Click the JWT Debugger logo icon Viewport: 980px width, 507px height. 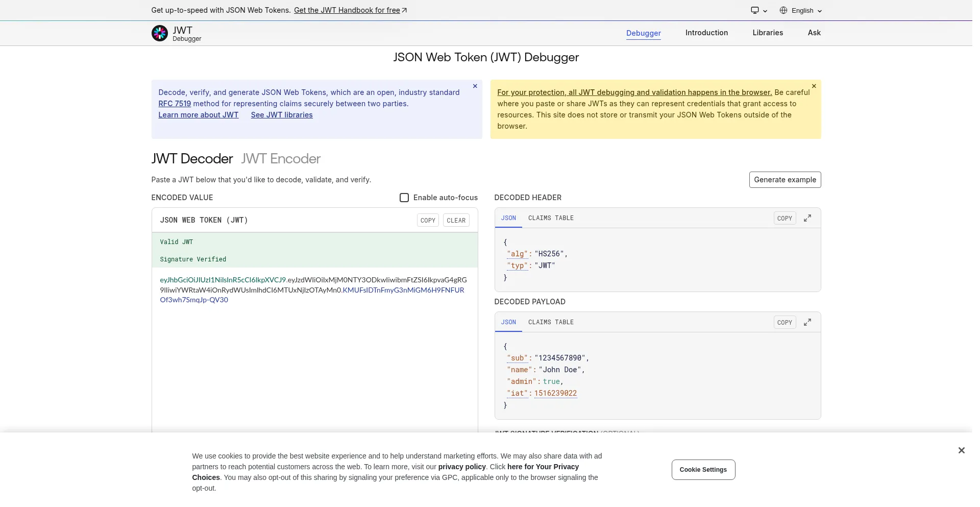coord(159,33)
